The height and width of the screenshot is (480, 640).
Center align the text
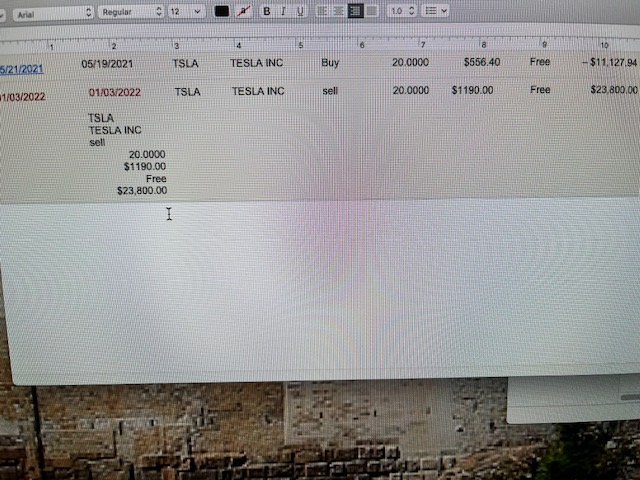[x=338, y=11]
